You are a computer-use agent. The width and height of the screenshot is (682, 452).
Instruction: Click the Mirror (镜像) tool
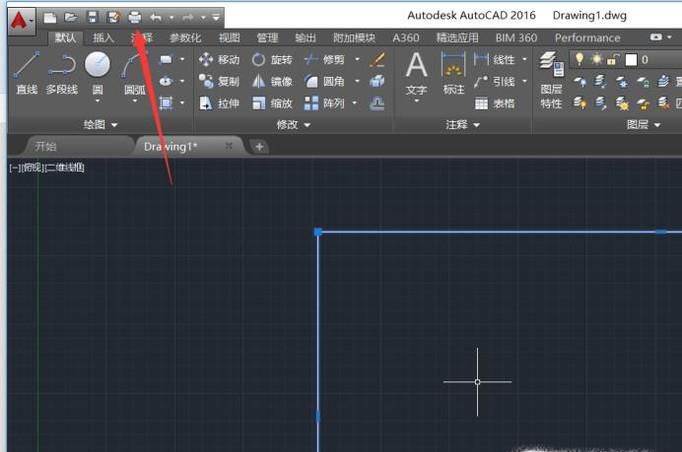pos(272,81)
